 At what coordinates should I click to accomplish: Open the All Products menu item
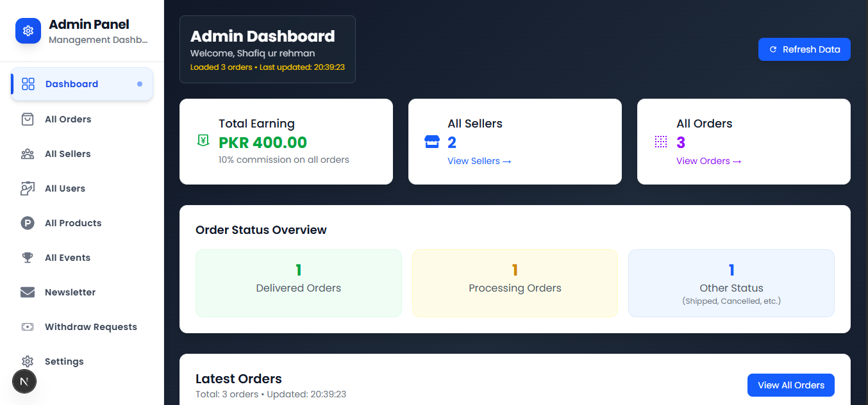click(x=73, y=223)
